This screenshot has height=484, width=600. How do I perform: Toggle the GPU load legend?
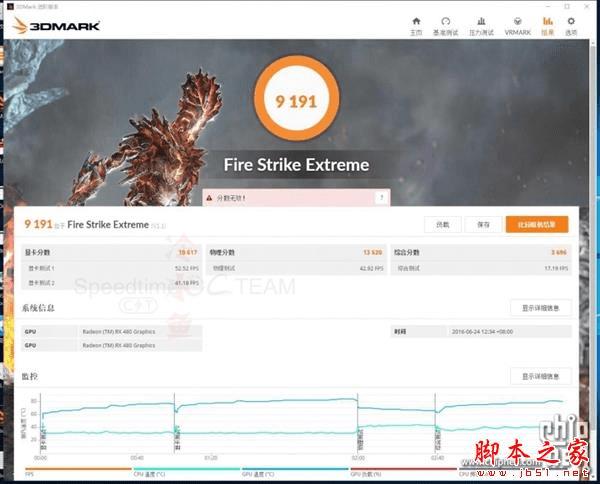(404, 472)
